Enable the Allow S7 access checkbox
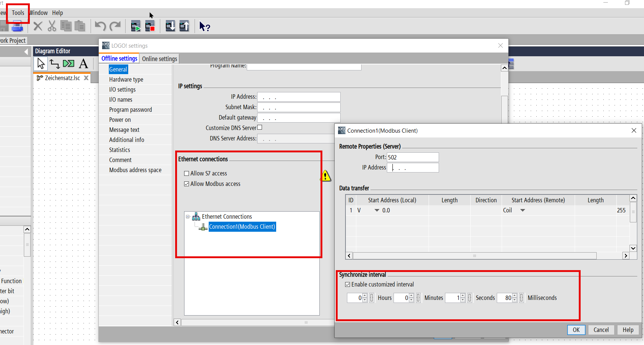 point(187,174)
